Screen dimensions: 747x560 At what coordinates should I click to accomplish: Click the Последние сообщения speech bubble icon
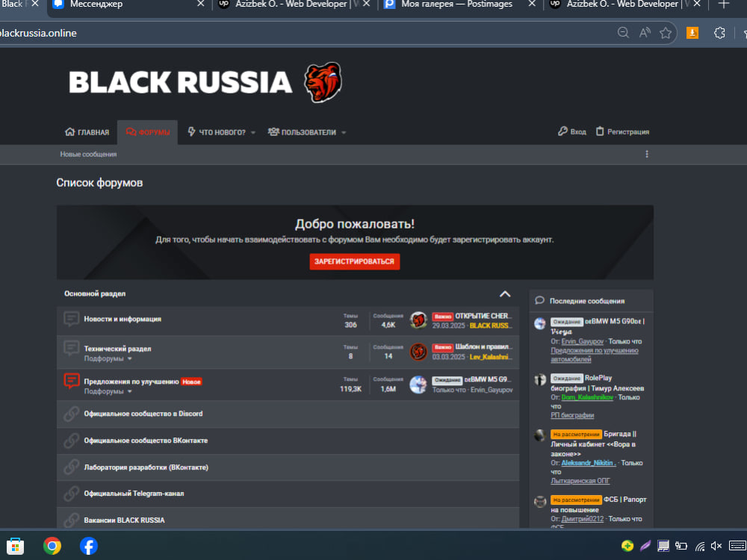[539, 300]
